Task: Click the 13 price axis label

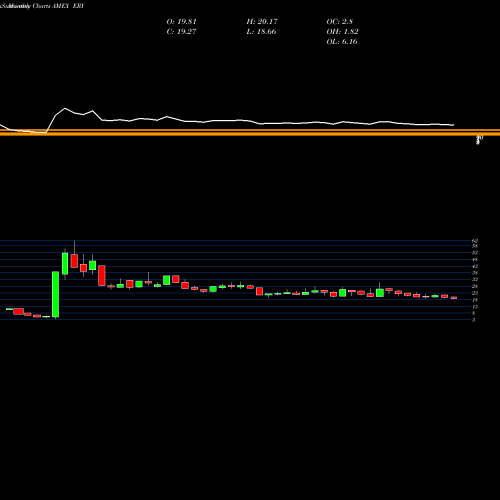Action: [475, 307]
